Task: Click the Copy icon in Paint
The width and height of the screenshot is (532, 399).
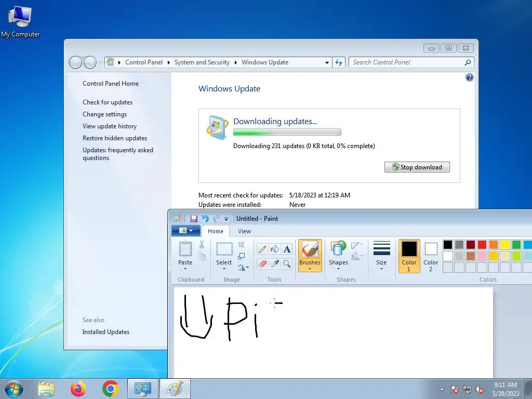Action: pos(202,256)
